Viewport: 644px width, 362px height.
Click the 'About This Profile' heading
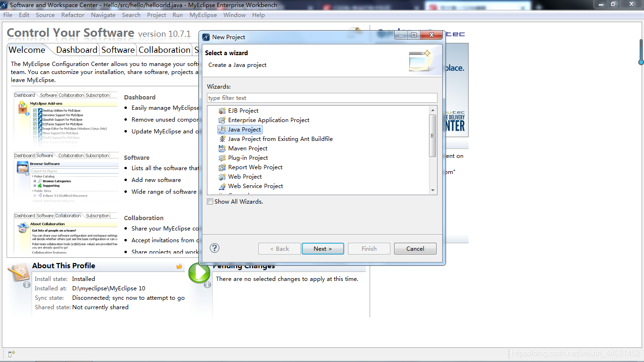[x=64, y=266]
